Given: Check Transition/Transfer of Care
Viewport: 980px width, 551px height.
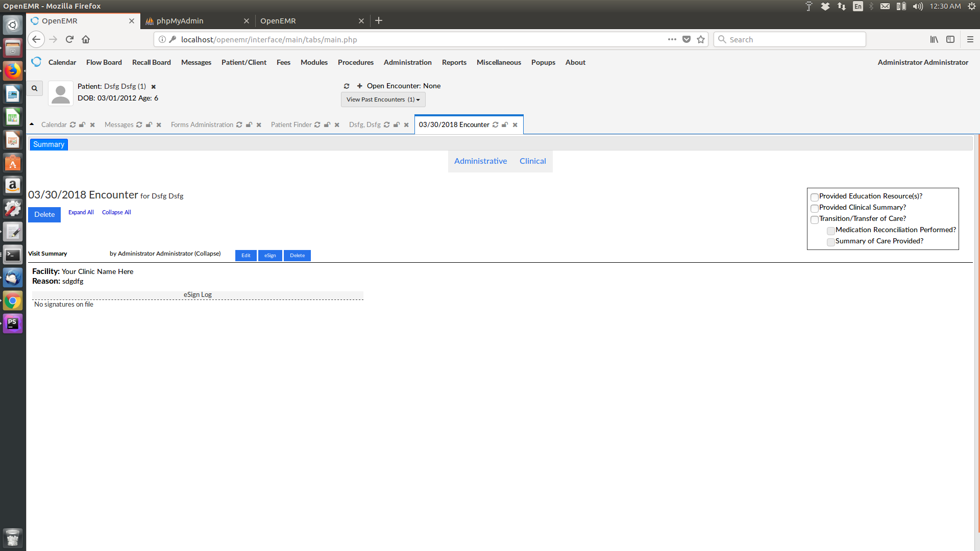Looking at the screenshot, I should pyautogui.click(x=815, y=220).
